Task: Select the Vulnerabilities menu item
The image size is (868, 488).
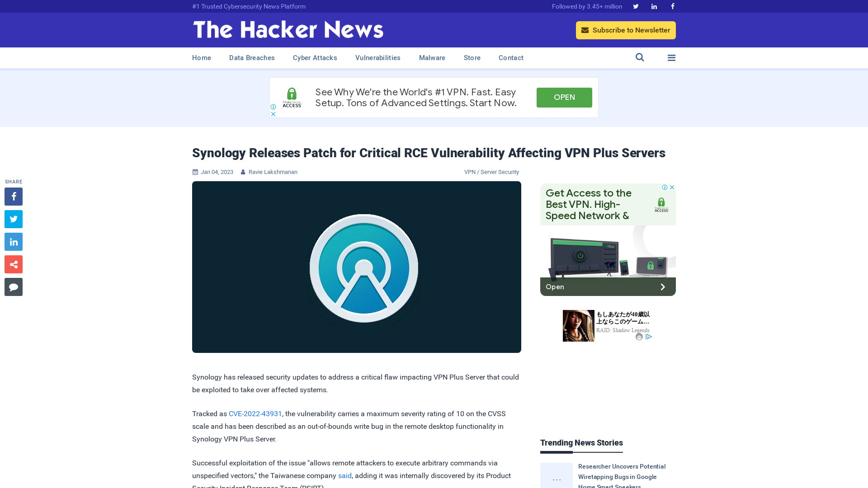Action: 378,58
